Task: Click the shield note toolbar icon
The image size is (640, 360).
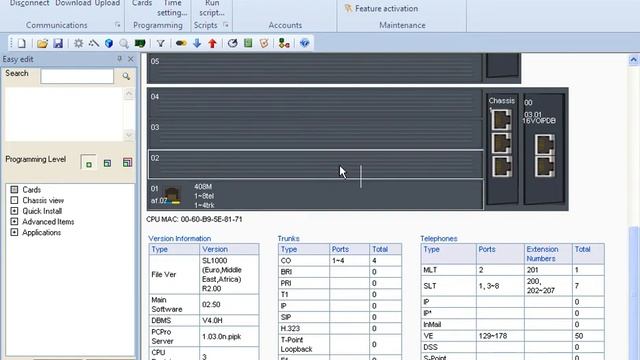Action: click(264, 43)
